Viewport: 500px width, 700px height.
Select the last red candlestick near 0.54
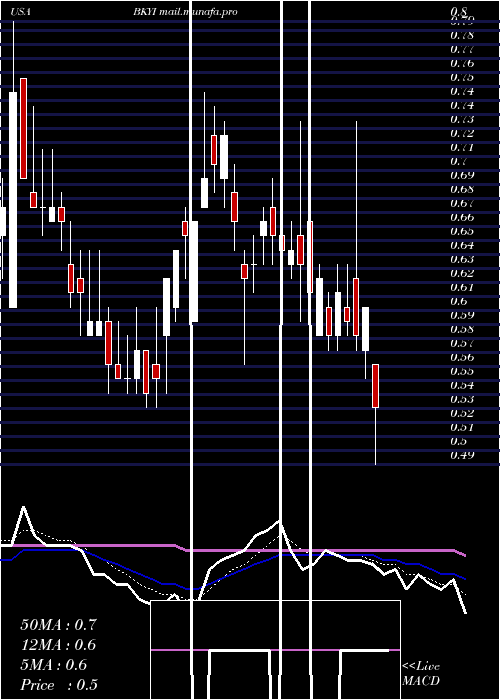click(375, 386)
